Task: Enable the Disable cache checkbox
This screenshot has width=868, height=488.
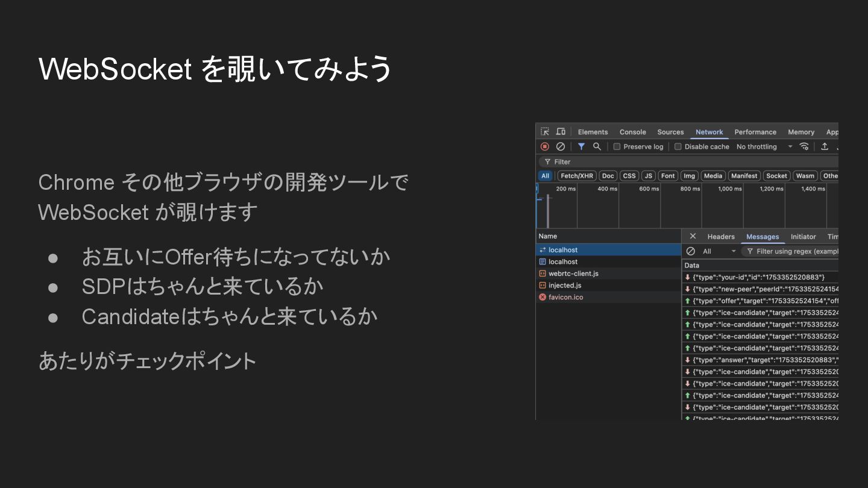Action: point(678,146)
